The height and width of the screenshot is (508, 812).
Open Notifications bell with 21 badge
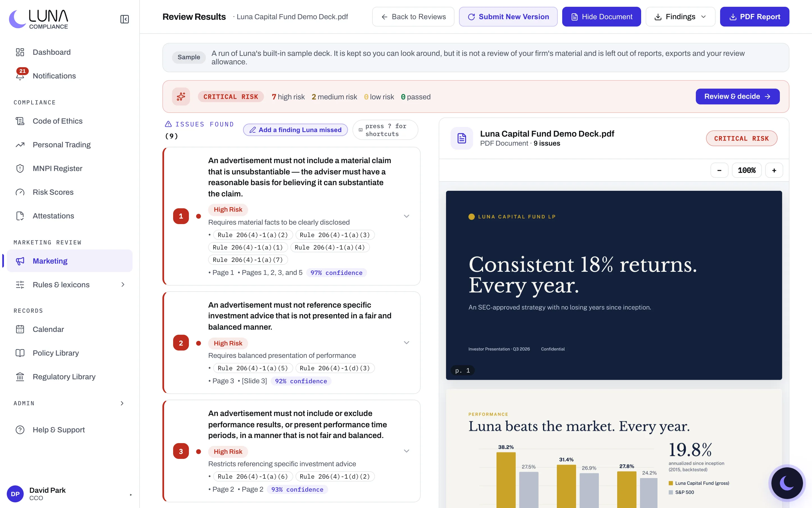tap(69, 76)
